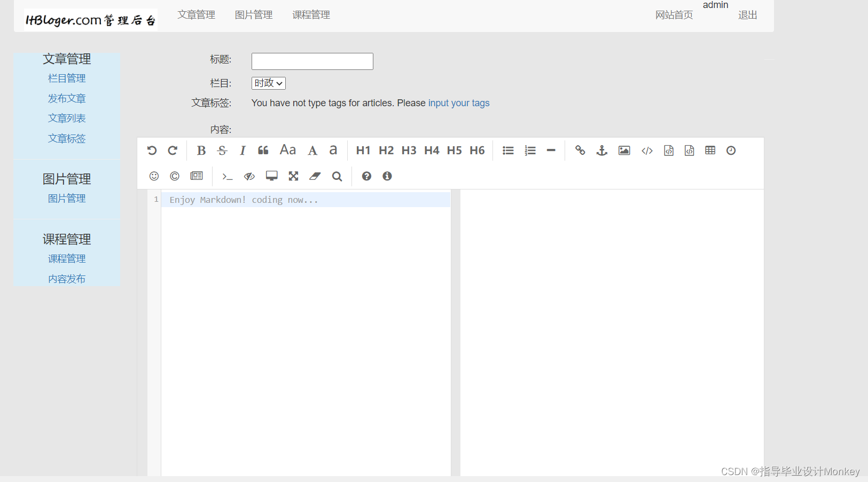The height and width of the screenshot is (482, 868).
Task: Convert selection to uppercase A
Action: pos(312,151)
